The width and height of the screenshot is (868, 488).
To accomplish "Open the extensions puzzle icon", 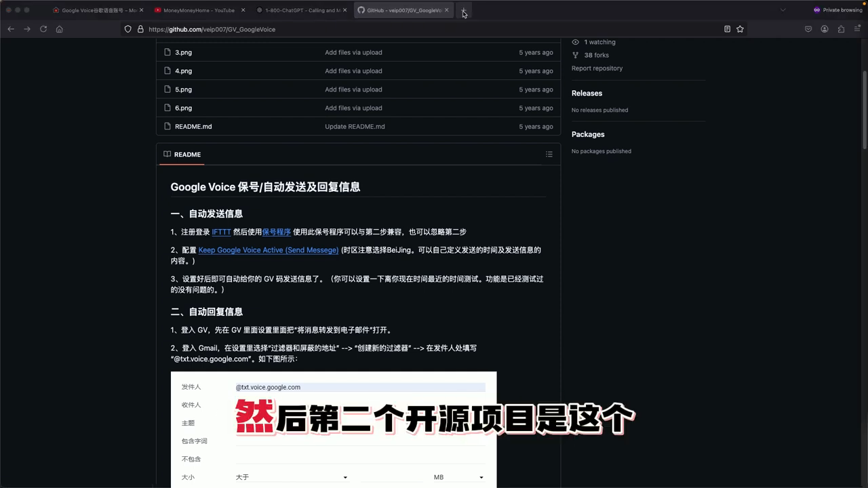I will (841, 29).
